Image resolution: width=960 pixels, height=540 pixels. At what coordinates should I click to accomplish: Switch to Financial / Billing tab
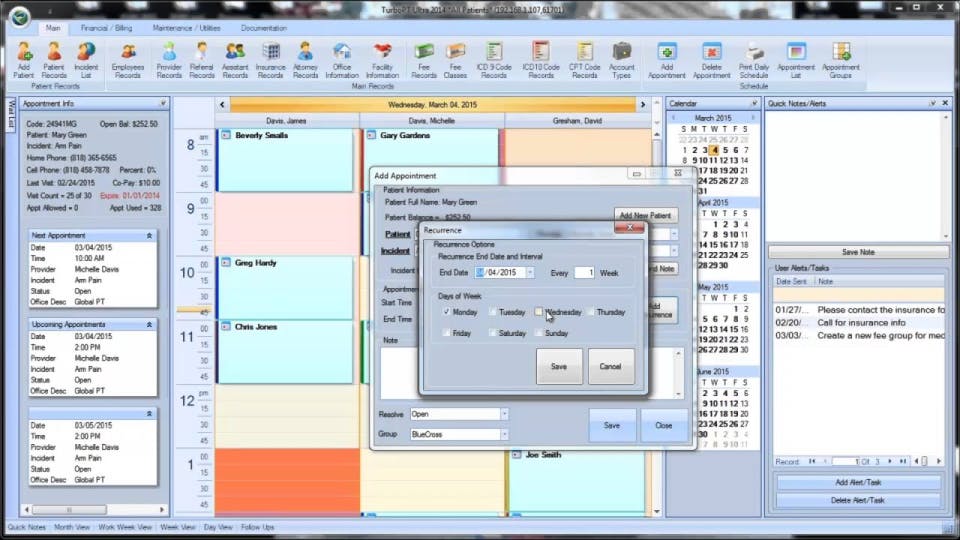[107, 28]
